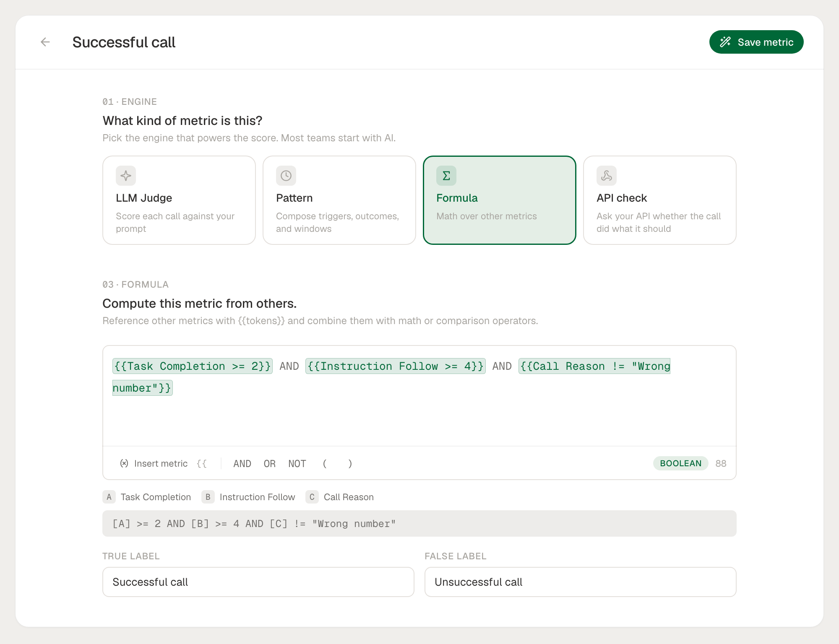Click the BOOLEAN type badge
This screenshot has width=839, height=644.
point(680,463)
